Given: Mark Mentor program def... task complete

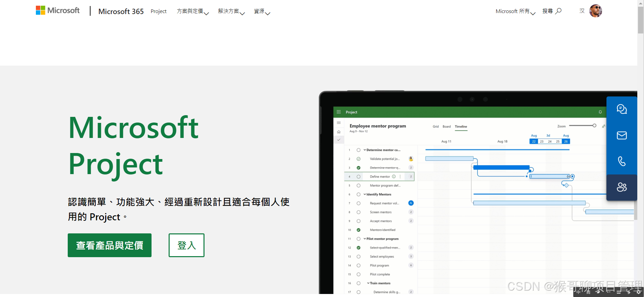Looking at the screenshot, I should click(x=358, y=185).
